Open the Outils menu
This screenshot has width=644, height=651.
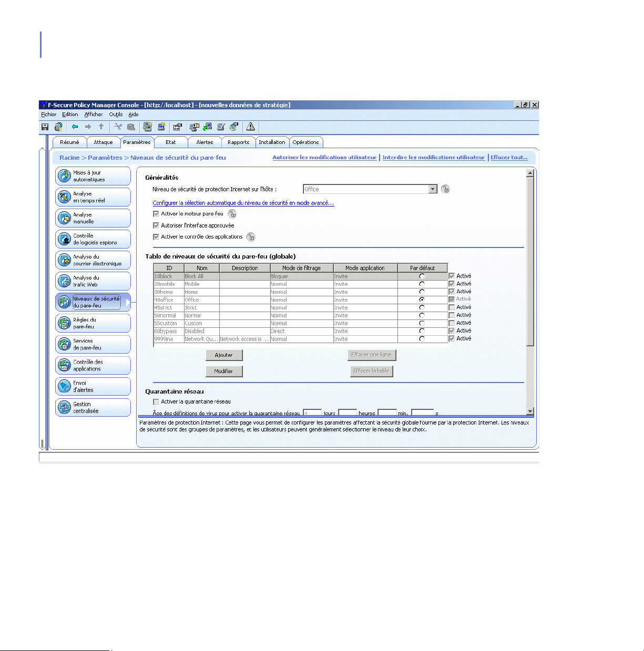coord(116,114)
